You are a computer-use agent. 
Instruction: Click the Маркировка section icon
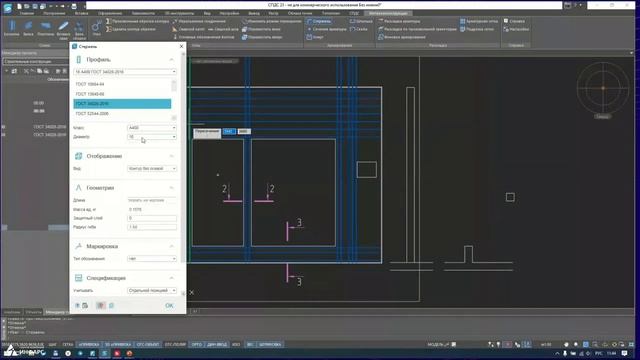(x=78, y=246)
